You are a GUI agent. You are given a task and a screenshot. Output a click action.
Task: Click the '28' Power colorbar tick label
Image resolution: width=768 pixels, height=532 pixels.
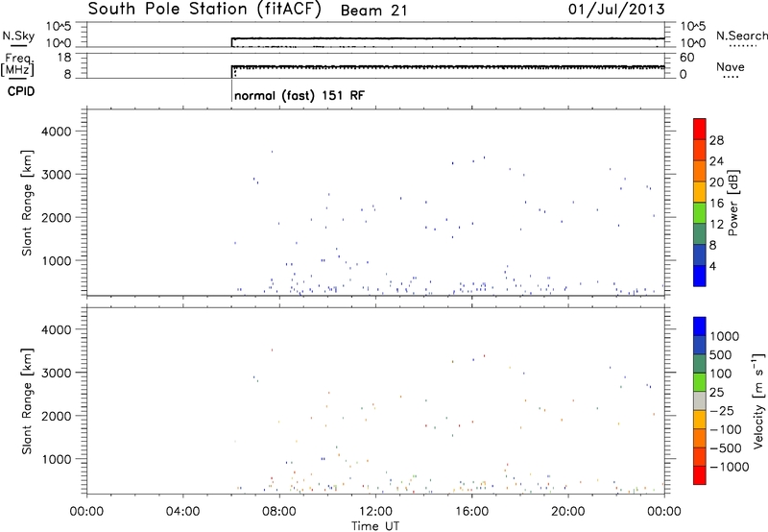point(716,140)
